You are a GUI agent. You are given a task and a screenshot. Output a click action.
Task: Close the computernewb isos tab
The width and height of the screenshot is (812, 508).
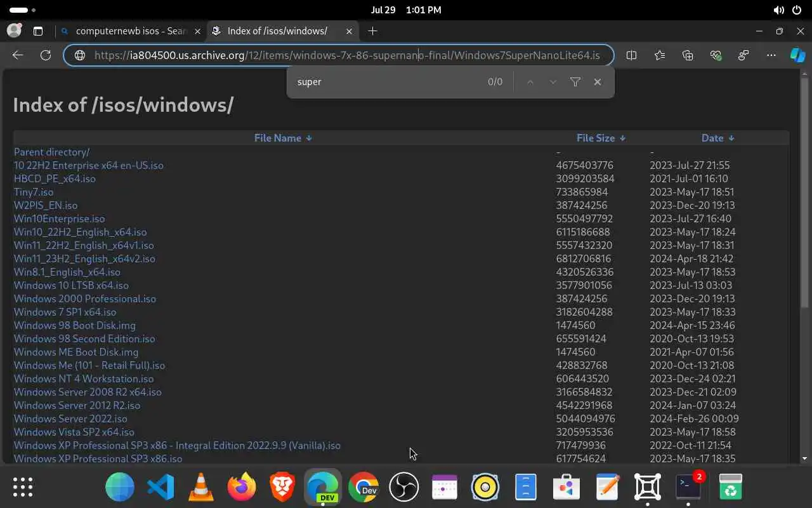coord(198,30)
